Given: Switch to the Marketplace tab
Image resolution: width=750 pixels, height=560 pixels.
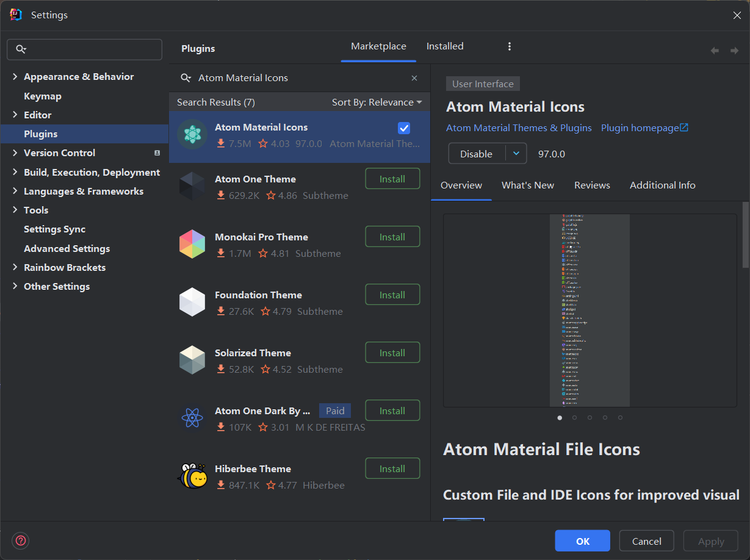Looking at the screenshot, I should point(378,46).
